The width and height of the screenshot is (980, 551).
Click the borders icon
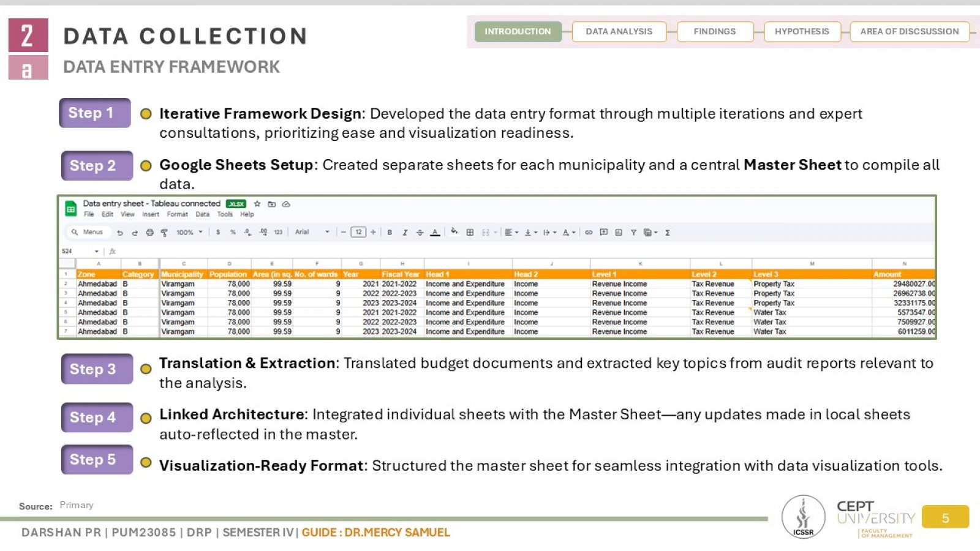470,233
